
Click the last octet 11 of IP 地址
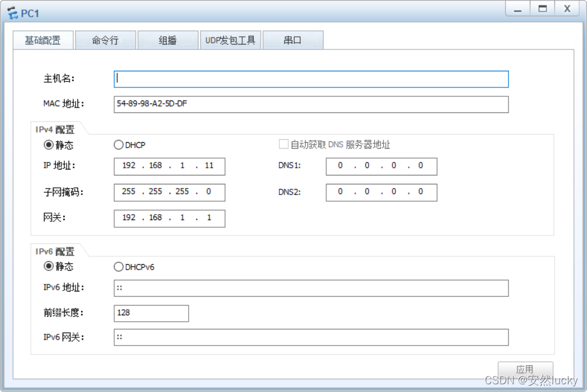coord(209,166)
